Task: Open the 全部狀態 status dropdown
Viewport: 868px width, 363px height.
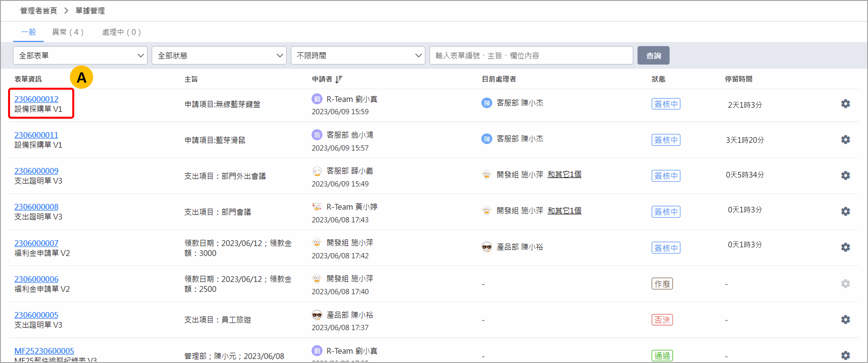Action: [x=219, y=55]
